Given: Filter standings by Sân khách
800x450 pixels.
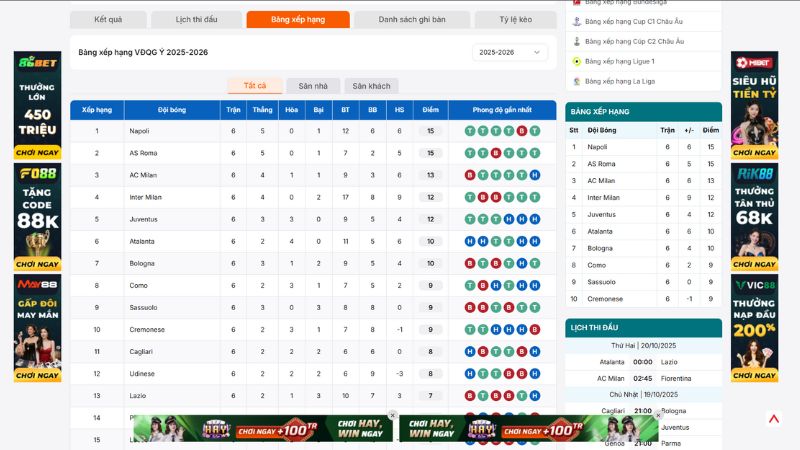Looking at the screenshot, I should pyautogui.click(x=371, y=86).
